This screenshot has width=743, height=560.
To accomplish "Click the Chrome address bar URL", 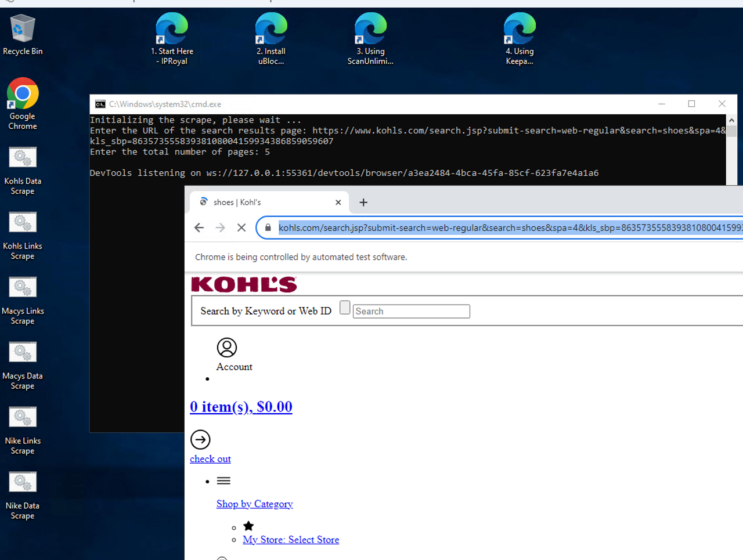I will (510, 227).
